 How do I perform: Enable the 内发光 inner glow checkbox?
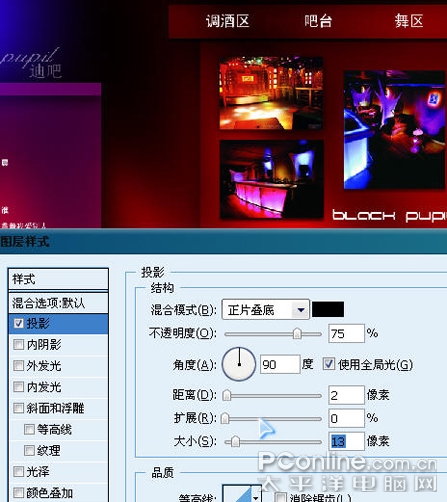[x=19, y=387]
